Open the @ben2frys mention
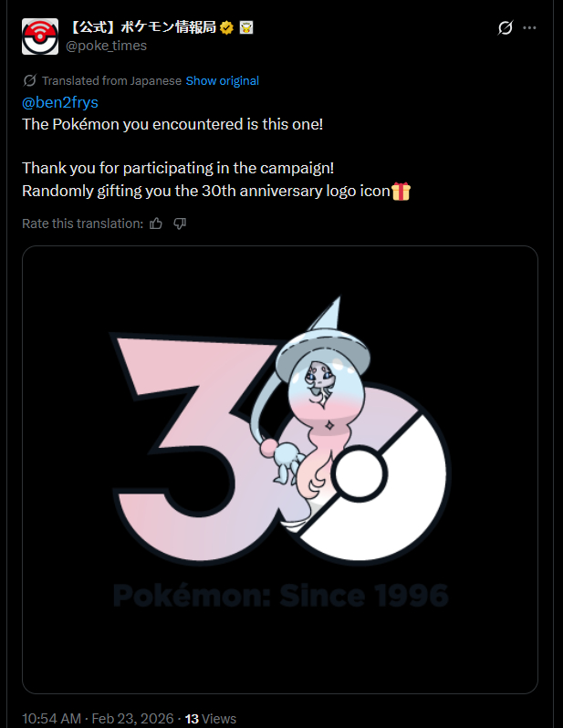 (59, 101)
